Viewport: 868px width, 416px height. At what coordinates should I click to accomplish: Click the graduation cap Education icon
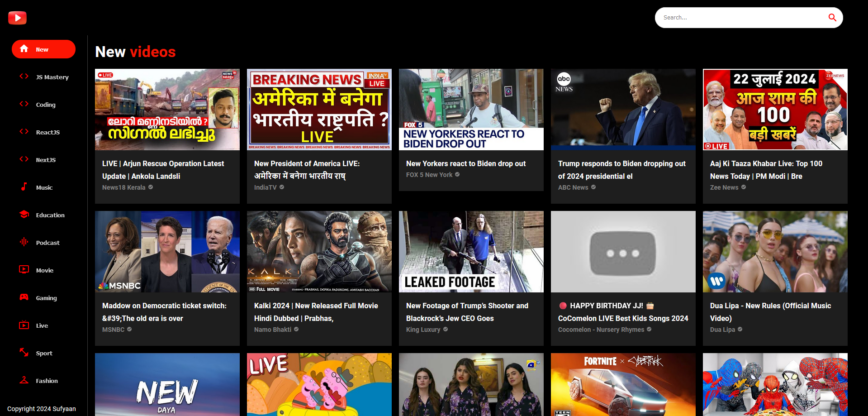pos(24,214)
